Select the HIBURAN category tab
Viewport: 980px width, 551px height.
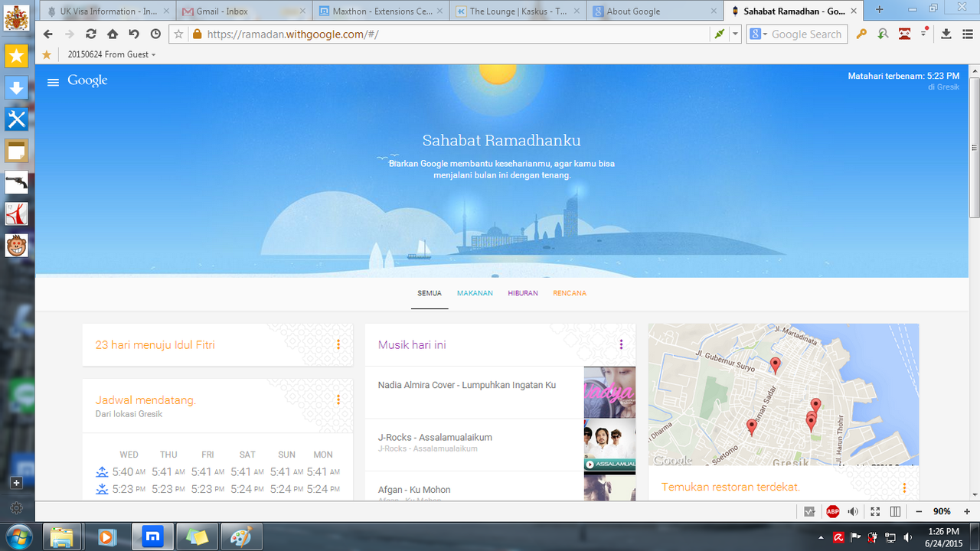coord(523,293)
